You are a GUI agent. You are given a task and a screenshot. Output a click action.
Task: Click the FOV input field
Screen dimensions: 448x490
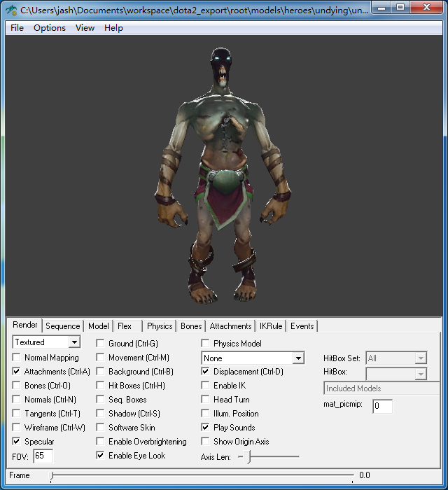[x=43, y=456]
